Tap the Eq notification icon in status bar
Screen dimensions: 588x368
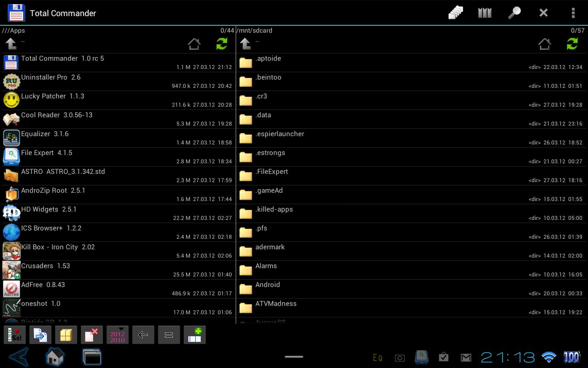[378, 357]
